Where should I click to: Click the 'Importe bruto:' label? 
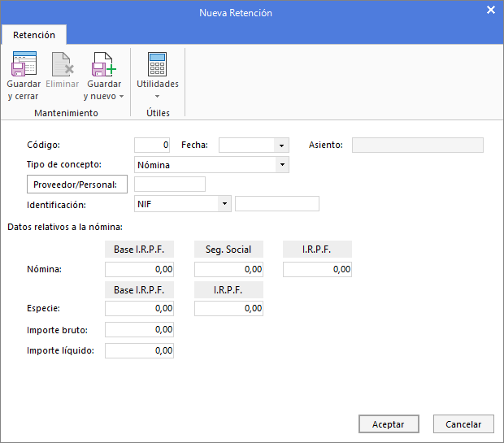click(x=57, y=330)
